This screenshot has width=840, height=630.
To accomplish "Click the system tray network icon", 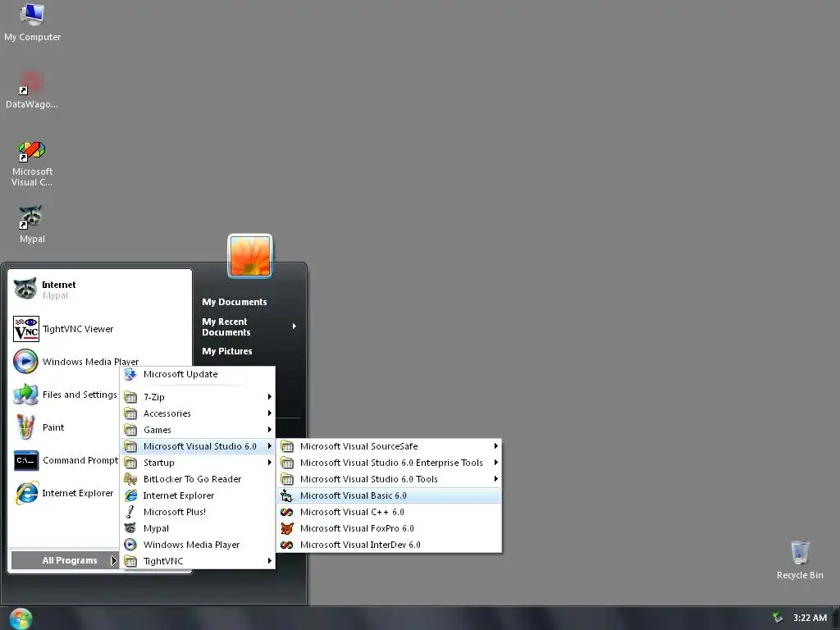I will point(778,618).
